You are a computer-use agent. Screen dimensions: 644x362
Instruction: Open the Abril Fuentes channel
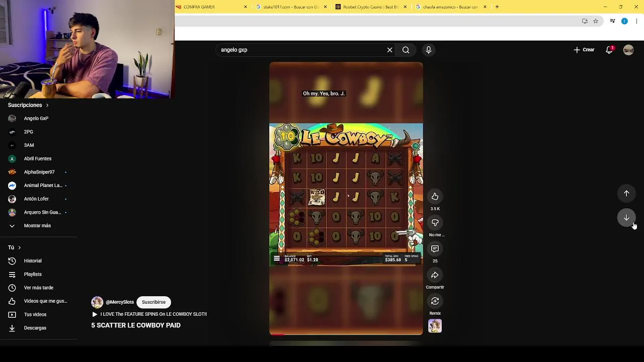(38, 158)
